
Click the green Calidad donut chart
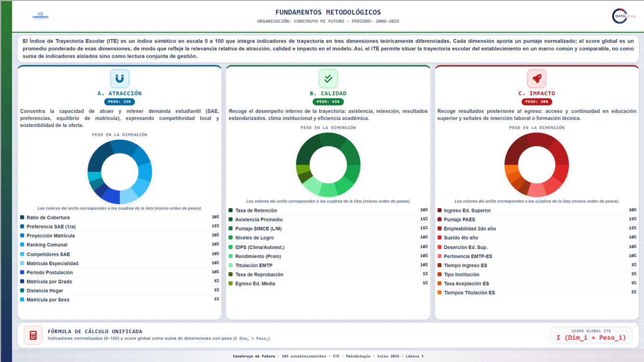tap(328, 165)
